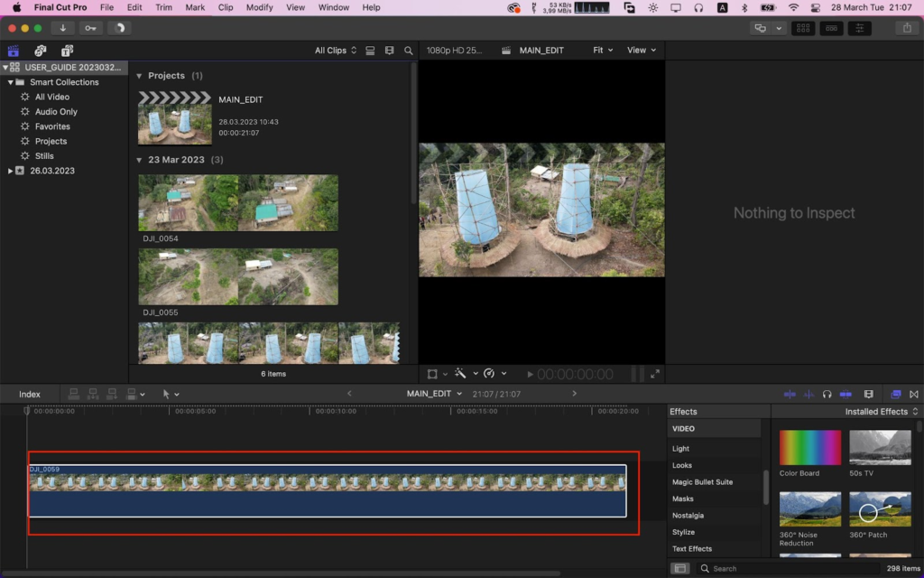
Task: Click the connect clip edit button
Action: tap(74, 394)
